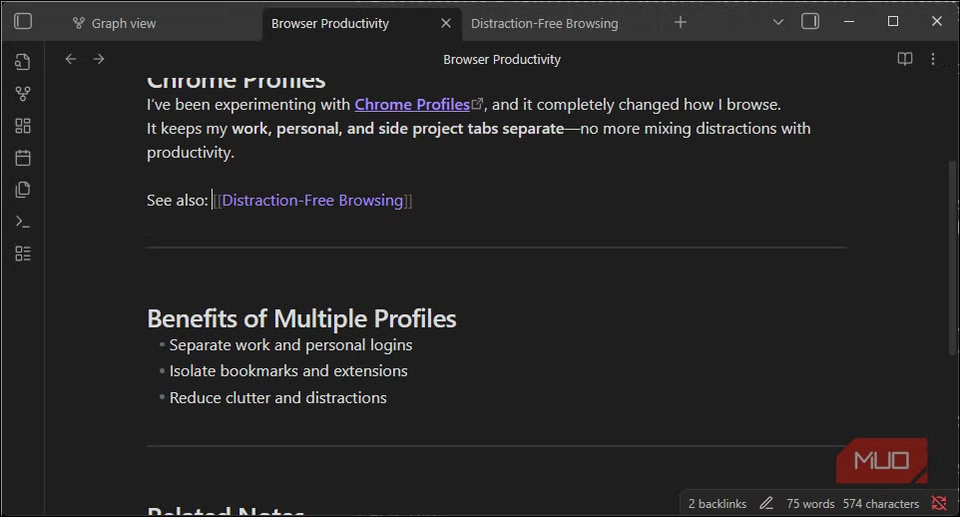Open a new tab with the plus button

[x=681, y=22]
